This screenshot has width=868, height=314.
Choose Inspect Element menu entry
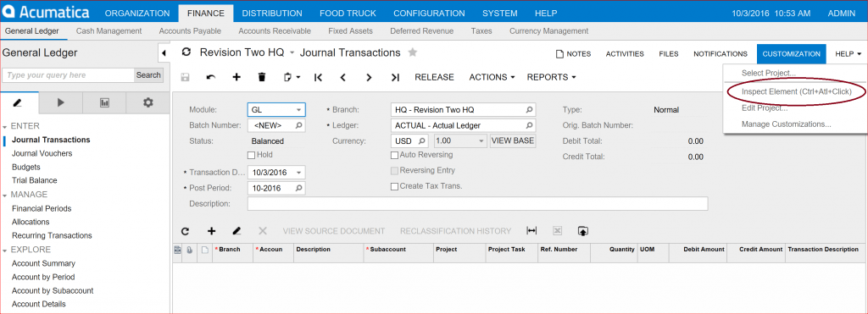click(797, 91)
